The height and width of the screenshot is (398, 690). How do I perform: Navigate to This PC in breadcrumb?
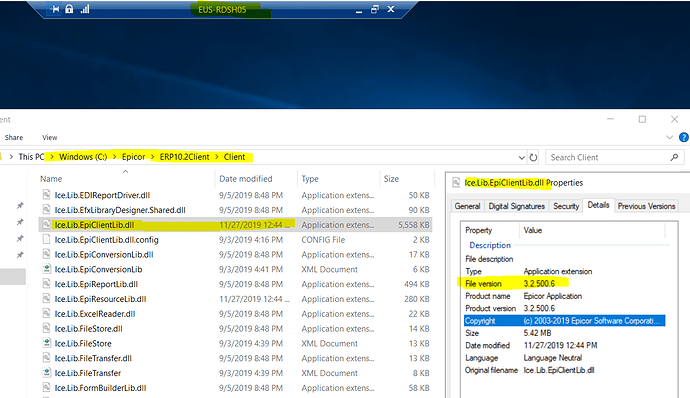[x=31, y=157]
